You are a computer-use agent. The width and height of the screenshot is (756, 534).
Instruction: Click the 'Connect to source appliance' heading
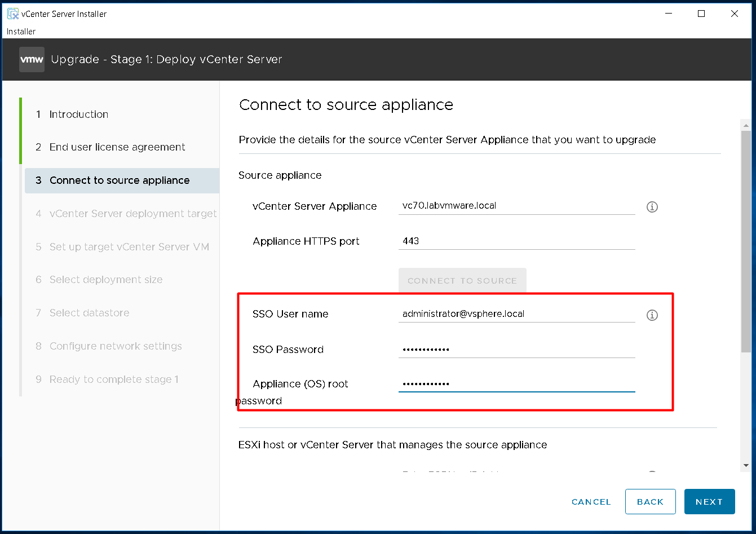pyautogui.click(x=346, y=105)
